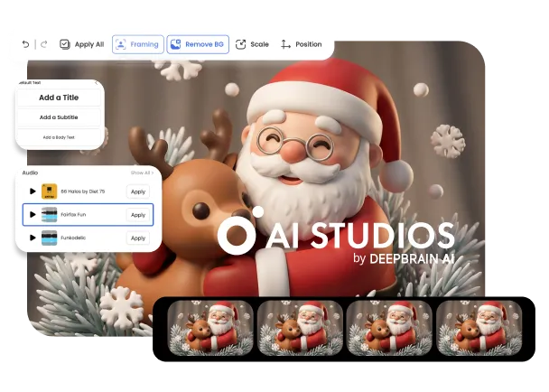The height and width of the screenshot is (392, 549).
Task: Click the undo arrow icon
Action: (x=25, y=44)
